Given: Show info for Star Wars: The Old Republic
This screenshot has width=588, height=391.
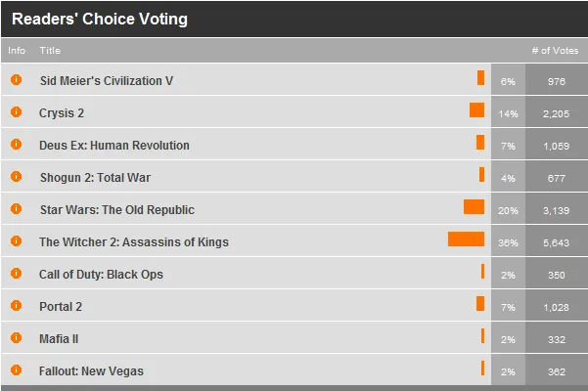Looking at the screenshot, I should [x=16, y=209].
